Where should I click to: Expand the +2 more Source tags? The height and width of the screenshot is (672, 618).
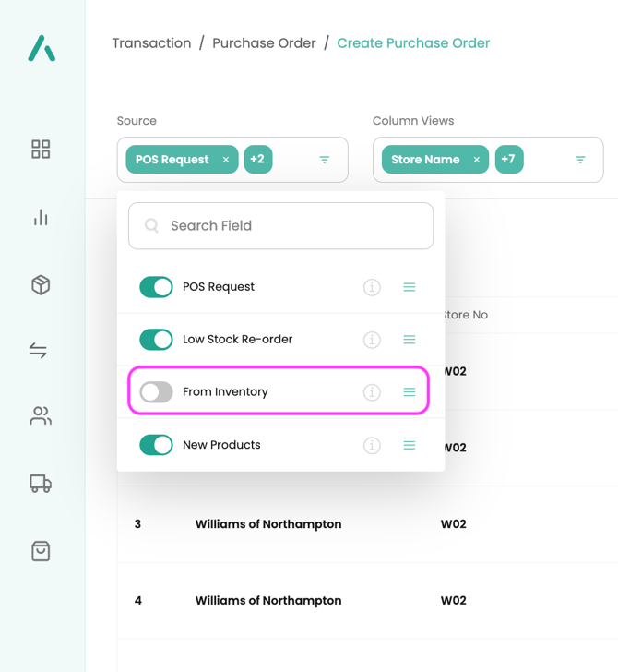(x=258, y=160)
